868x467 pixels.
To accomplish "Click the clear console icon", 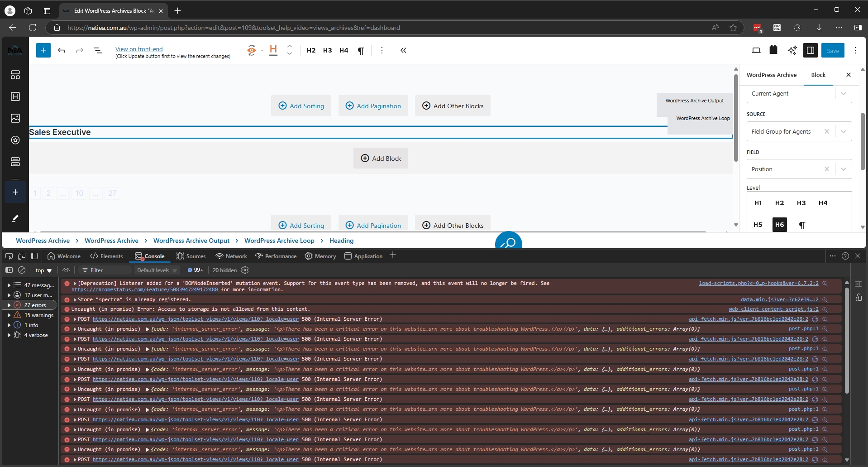I will (22, 270).
